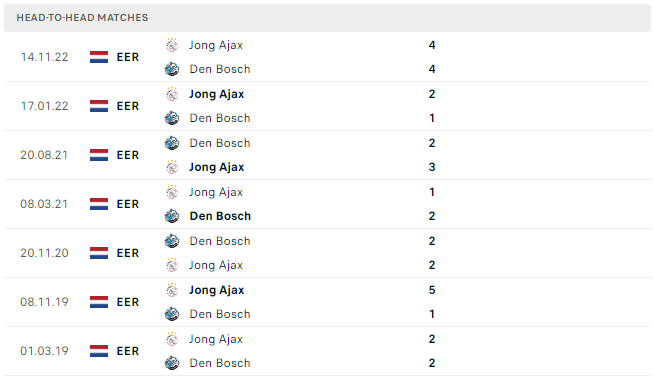Open the match dated 14.11.22

pyautogui.click(x=327, y=57)
